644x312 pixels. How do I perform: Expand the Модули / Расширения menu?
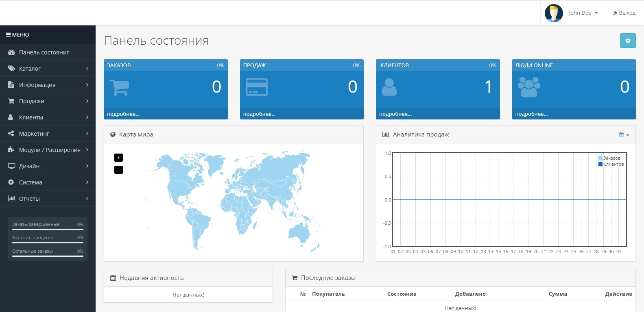(x=48, y=150)
